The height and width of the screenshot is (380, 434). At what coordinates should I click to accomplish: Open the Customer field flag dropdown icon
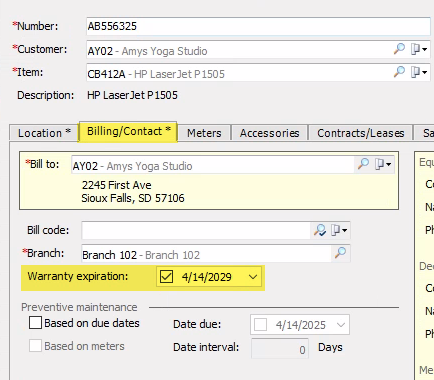pos(419,49)
